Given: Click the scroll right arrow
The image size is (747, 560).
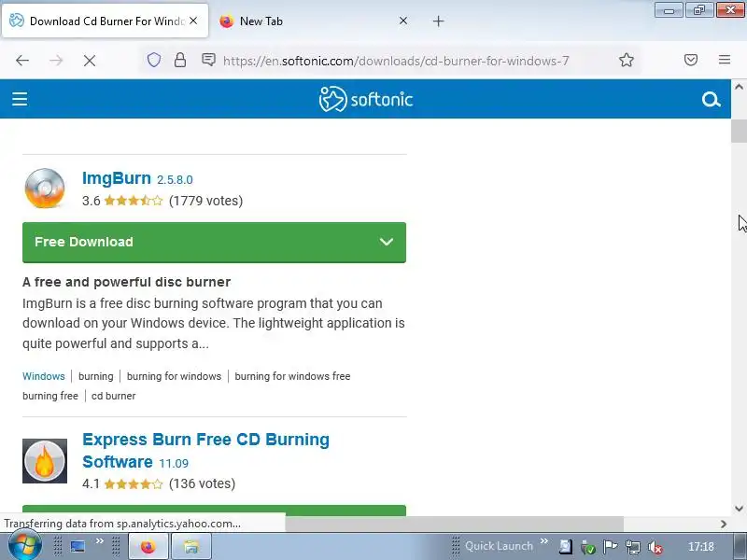Looking at the screenshot, I should (x=723, y=524).
